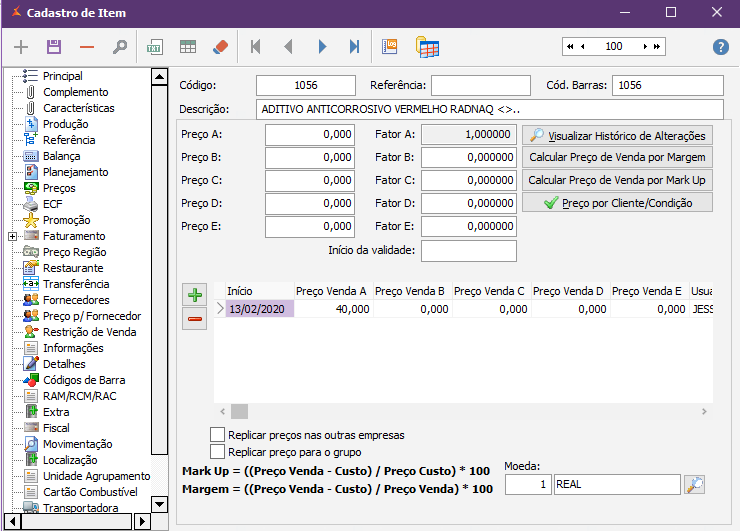This screenshot has width=740, height=531.
Task: Click the sidebar horizontal scroll right arrow
Action: pos(142,522)
